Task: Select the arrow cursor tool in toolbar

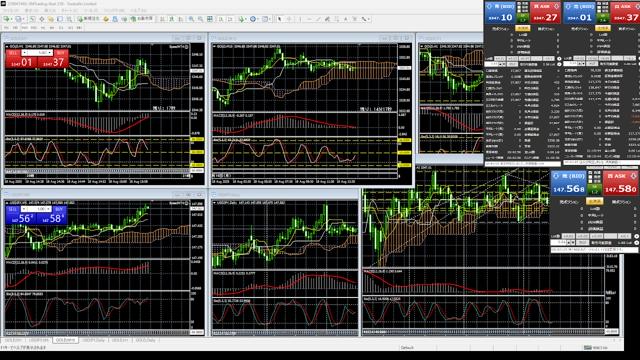Action: [280, 19]
